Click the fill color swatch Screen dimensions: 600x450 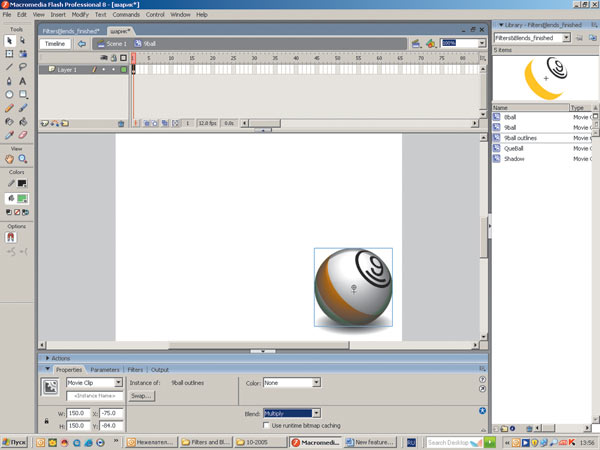(x=22, y=199)
